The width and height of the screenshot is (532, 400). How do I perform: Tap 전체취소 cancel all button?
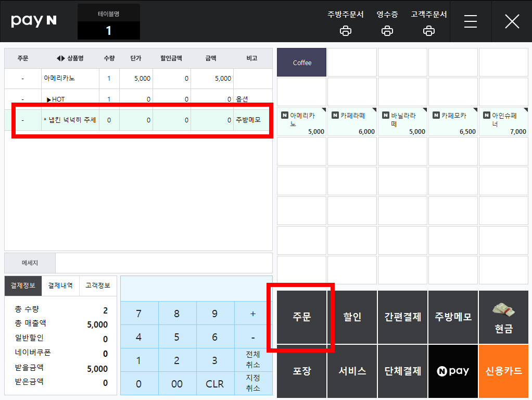click(253, 359)
